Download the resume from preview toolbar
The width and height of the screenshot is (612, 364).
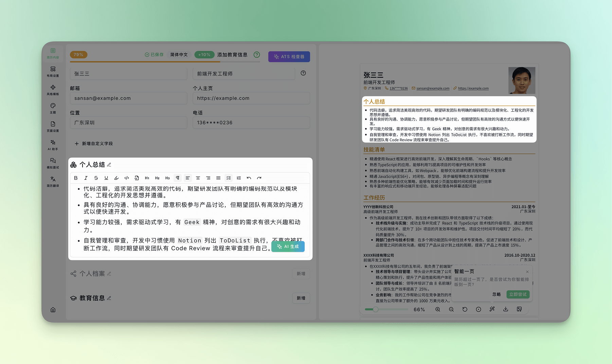506,309
